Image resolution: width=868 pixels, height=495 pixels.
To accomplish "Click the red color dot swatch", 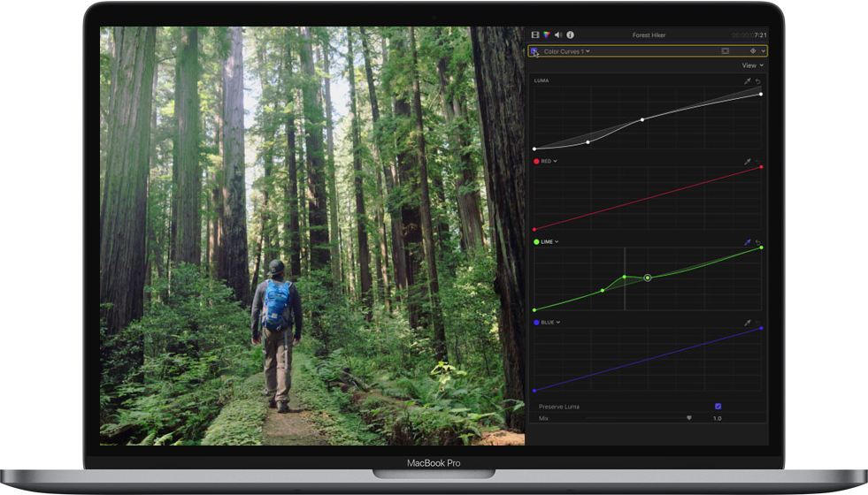I will [536, 162].
